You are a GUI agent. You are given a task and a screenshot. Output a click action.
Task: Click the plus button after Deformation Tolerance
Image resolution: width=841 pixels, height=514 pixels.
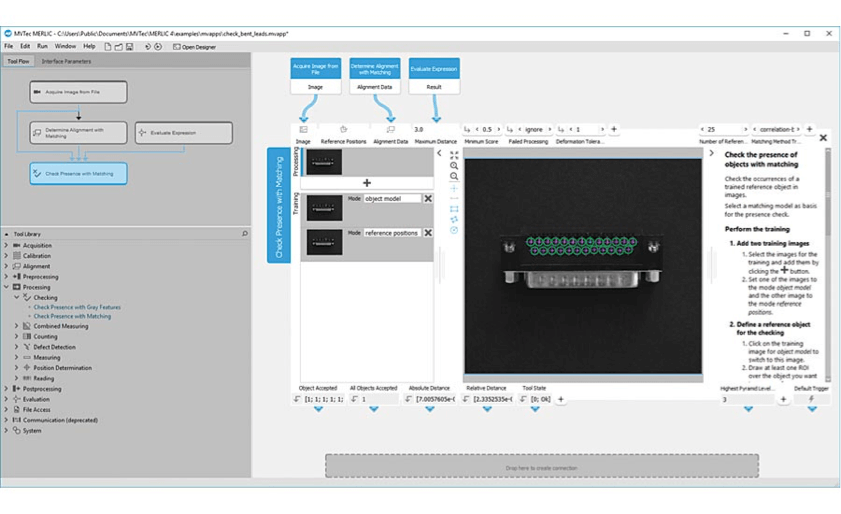click(x=614, y=129)
